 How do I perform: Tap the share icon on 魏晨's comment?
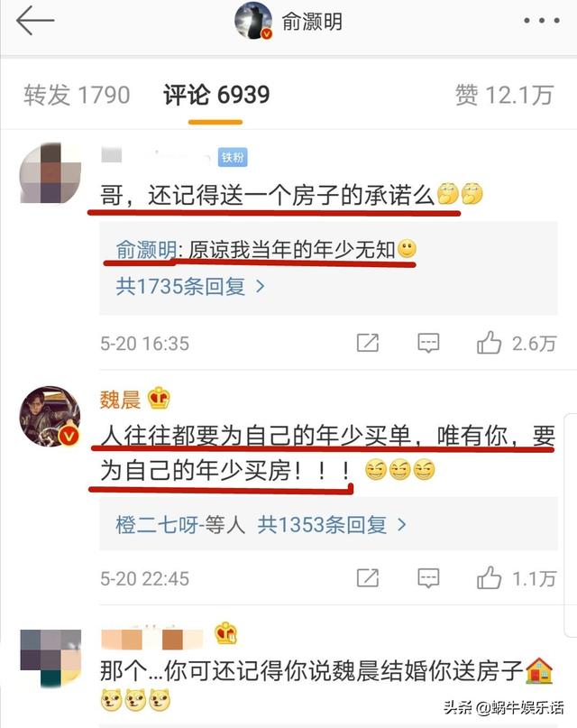click(x=367, y=578)
